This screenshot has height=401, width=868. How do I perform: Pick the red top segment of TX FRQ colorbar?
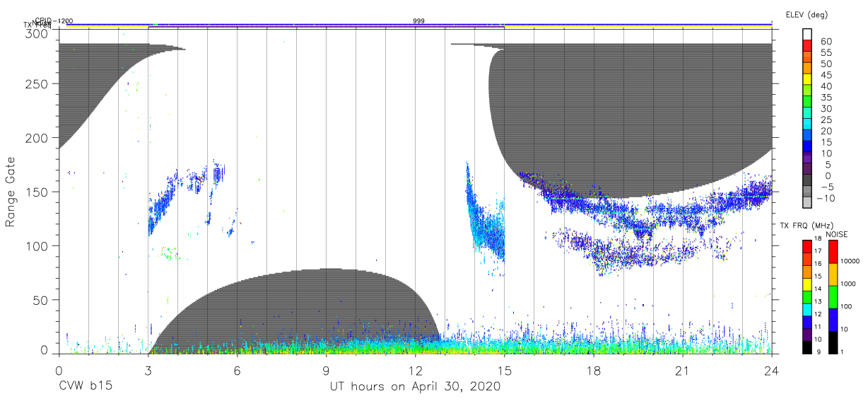(807, 246)
